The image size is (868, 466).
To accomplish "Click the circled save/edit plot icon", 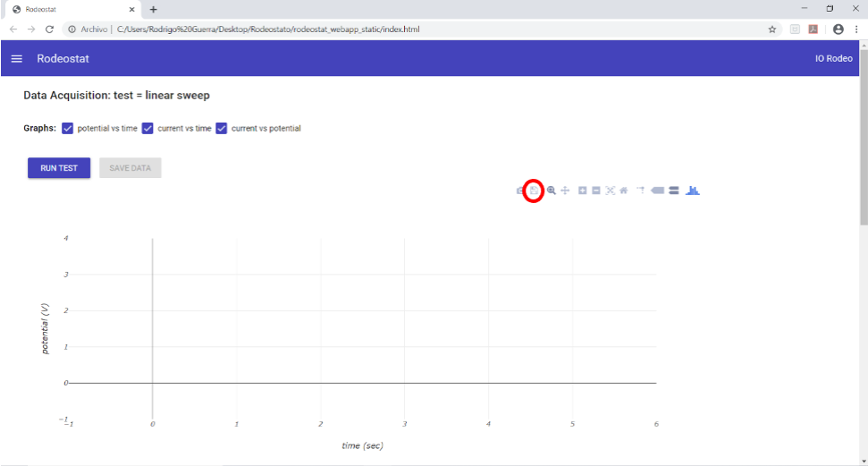I will [534, 191].
